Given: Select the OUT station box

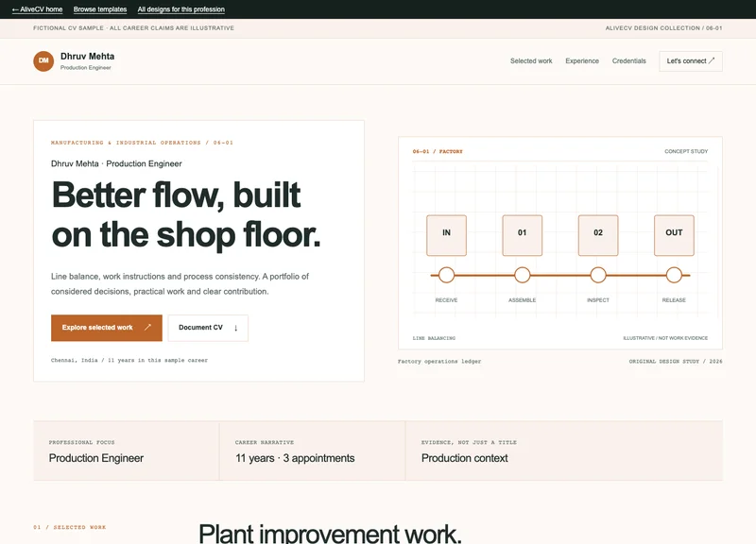Looking at the screenshot, I should [x=674, y=235].
